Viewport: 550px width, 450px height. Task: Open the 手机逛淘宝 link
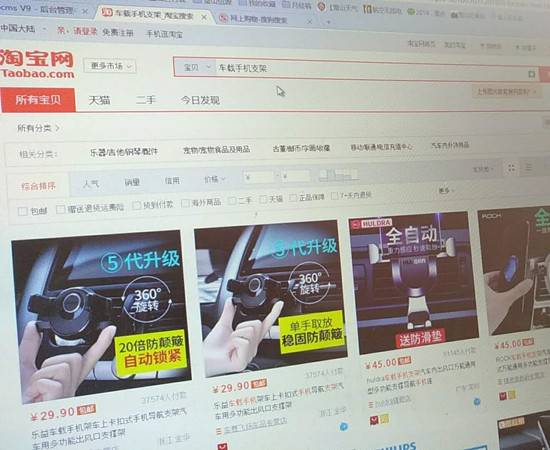[x=164, y=34]
